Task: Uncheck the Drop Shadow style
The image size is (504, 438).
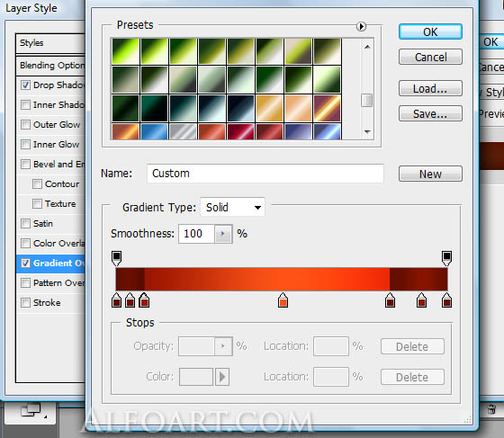Action: pos(25,85)
